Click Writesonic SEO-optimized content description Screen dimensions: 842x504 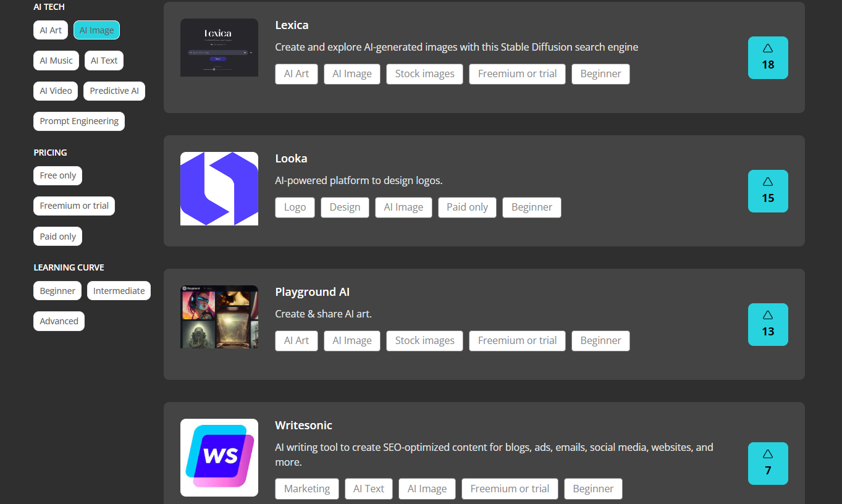pos(494,455)
